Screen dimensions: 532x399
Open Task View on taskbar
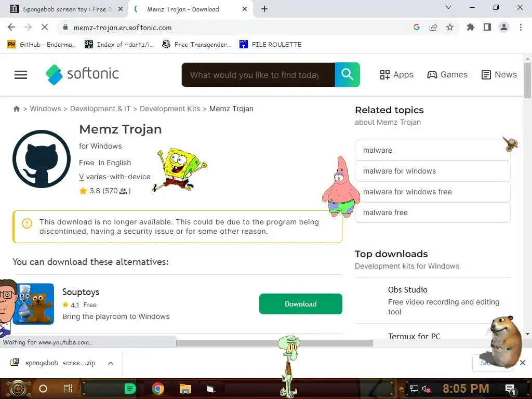[68, 389]
